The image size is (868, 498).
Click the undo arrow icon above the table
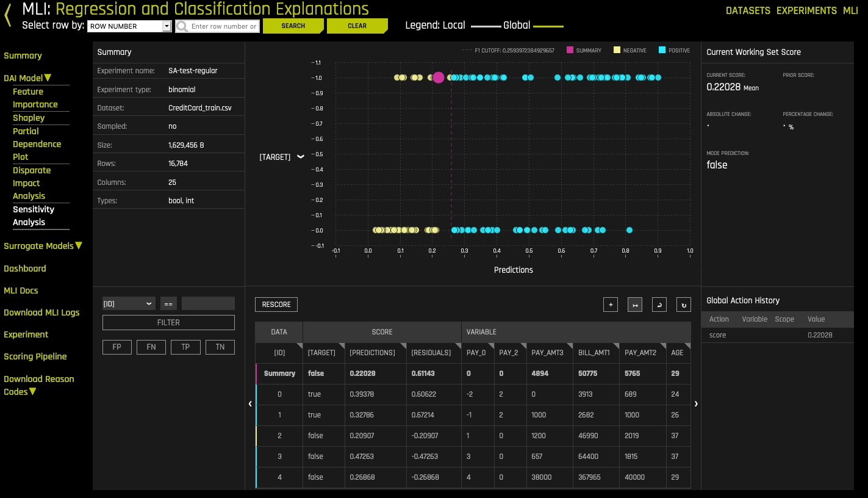(659, 305)
